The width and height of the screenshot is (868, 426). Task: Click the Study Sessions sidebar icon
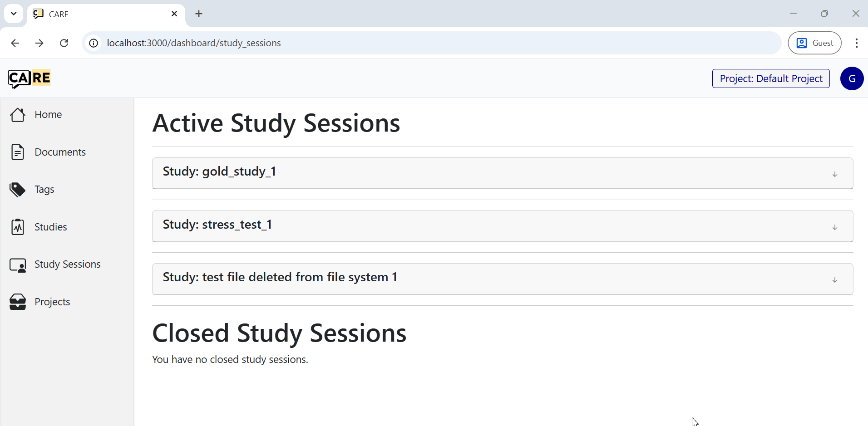[18, 265]
